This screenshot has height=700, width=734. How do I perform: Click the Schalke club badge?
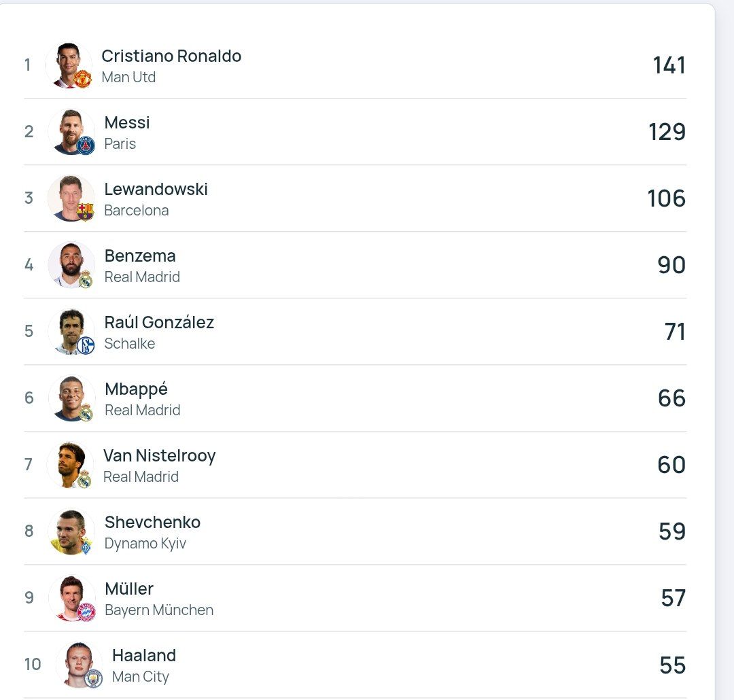click(x=86, y=345)
